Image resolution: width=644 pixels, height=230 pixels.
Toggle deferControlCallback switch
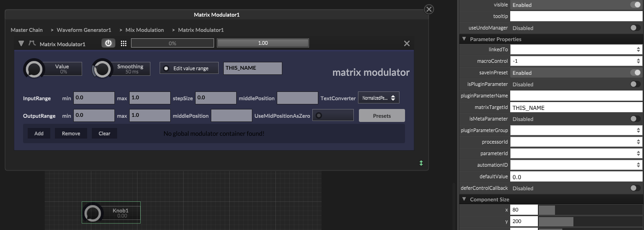point(636,188)
